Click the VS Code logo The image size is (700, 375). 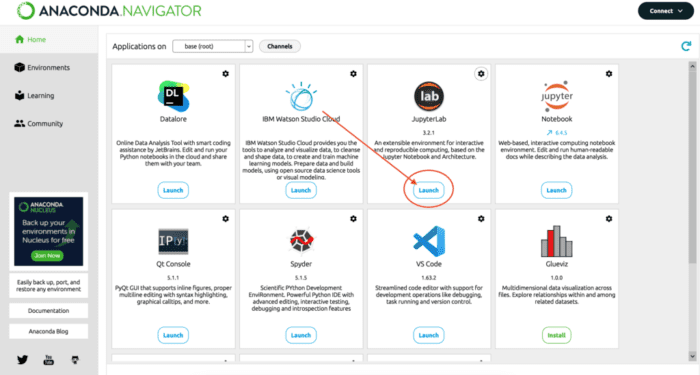coord(429,241)
